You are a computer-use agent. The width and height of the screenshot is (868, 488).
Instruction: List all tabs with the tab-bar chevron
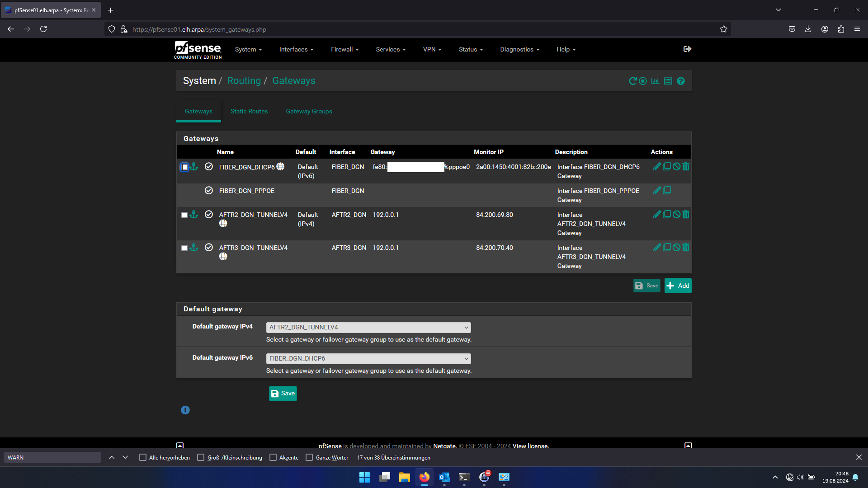click(x=778, y=10)
